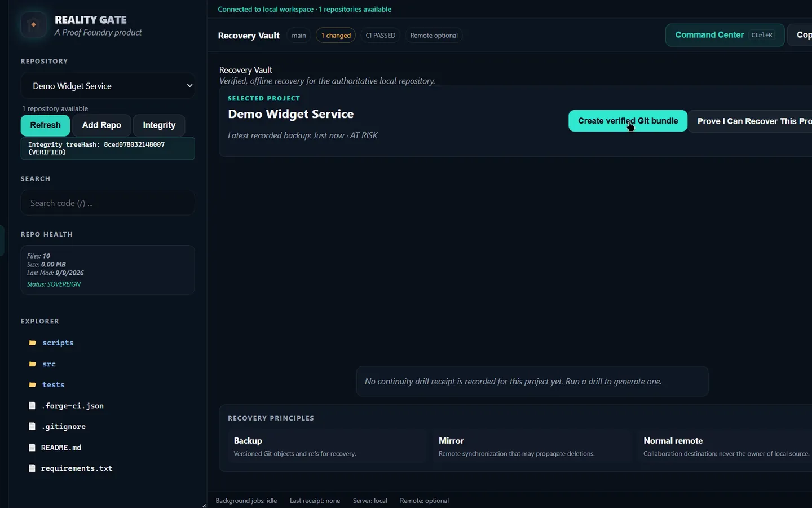812x508 pixels.
Task: Click Last receipt: none in status bar
Action: pos(315,501)
